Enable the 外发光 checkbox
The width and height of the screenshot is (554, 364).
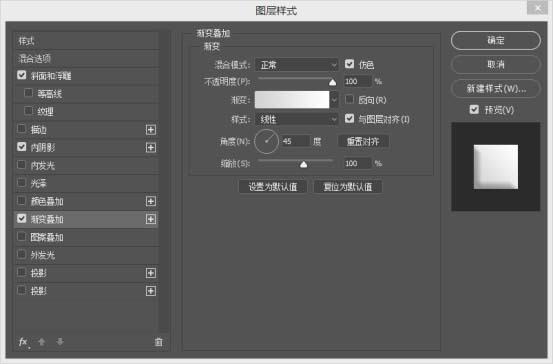pyautogui.click(x=22, y=254)
